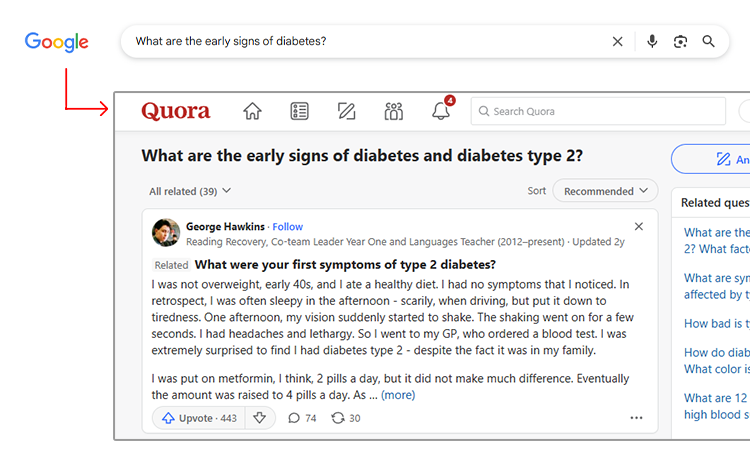Open comments on the answer showing 74
The width and height of the screenshot is (750, 450).
(302, 418)
